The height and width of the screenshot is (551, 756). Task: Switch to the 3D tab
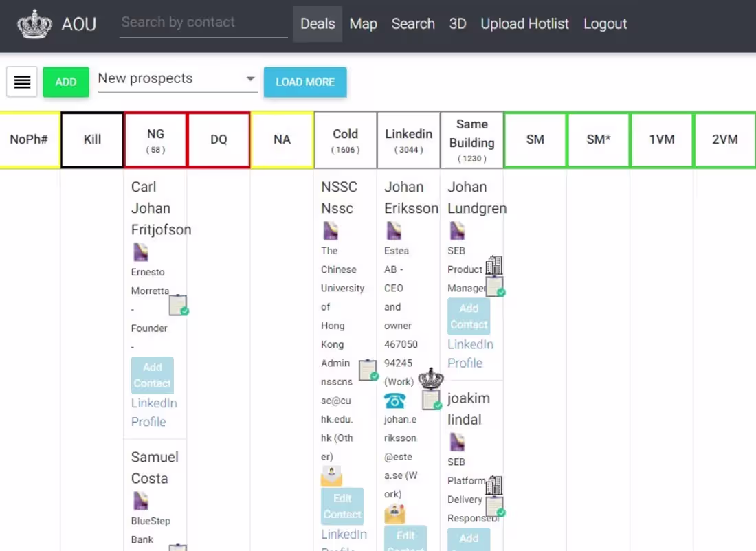coord(458,24)
